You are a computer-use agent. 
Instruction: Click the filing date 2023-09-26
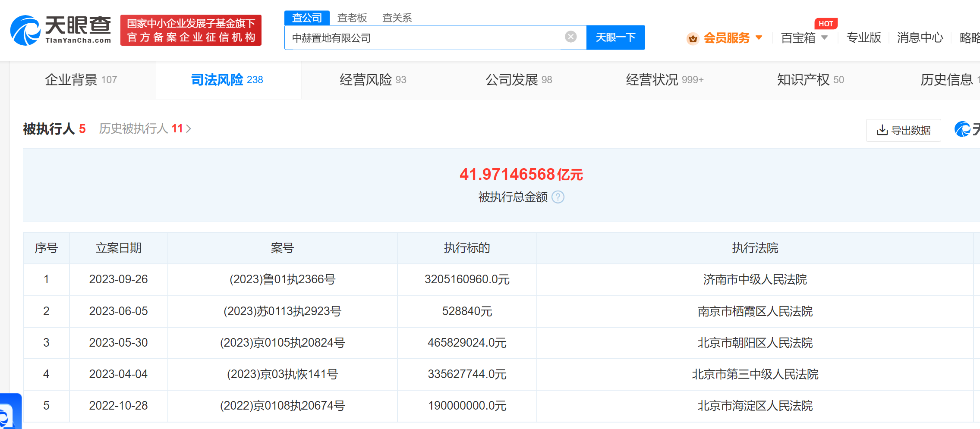tap(118, 279)
